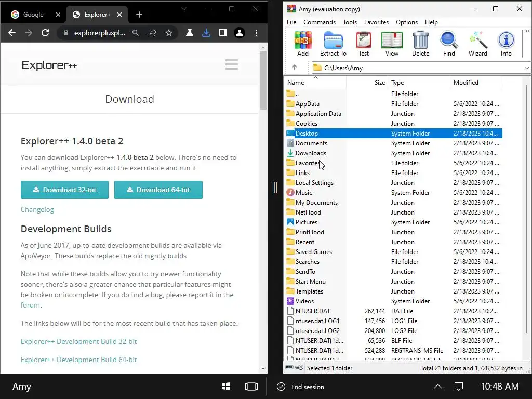532x399 pixels.
Task: Click the share page icon in address bar
Action: click(152, 33)
